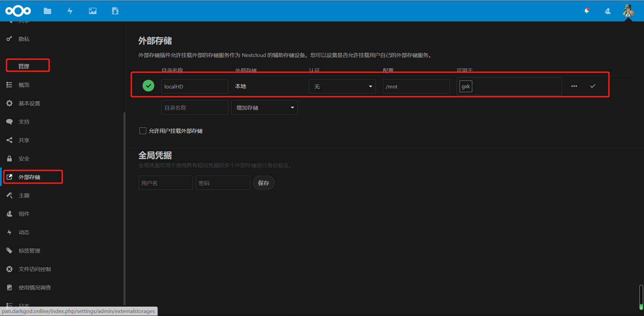Click the /mnt configuration field
This screenshot has height=316, width=644.
click(x=416, y=86)
